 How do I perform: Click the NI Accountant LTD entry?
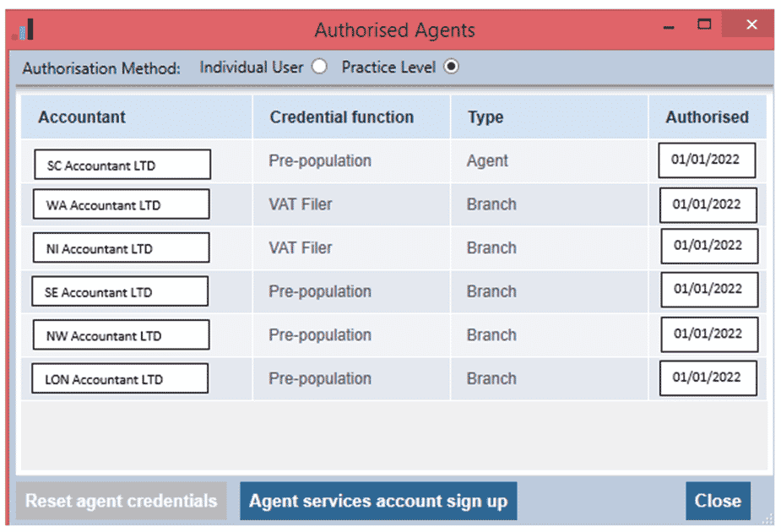(120, 247)
